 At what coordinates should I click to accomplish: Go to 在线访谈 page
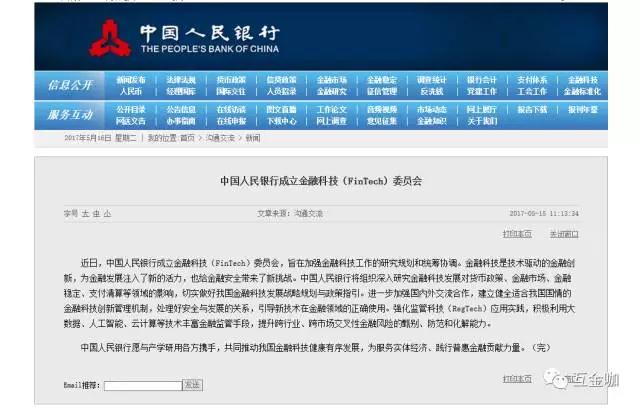click(x=231, y=110)
